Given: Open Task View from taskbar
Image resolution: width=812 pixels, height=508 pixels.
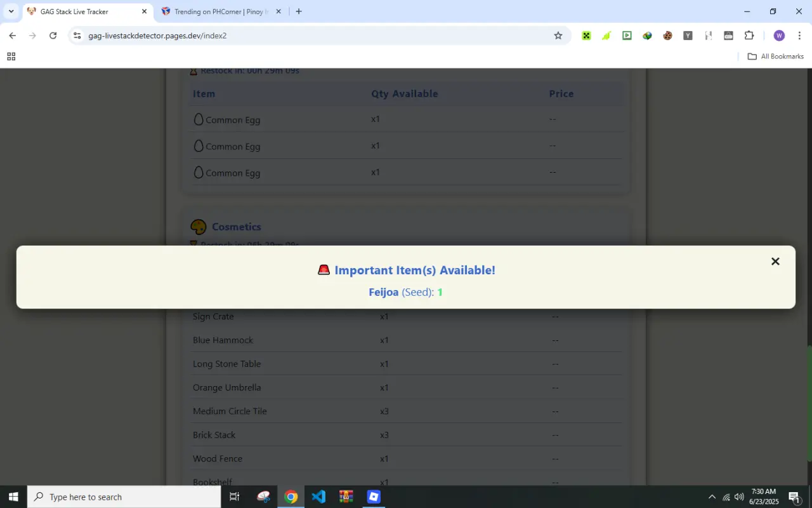Looking at the screenshot, I should (x=234, y=497).
